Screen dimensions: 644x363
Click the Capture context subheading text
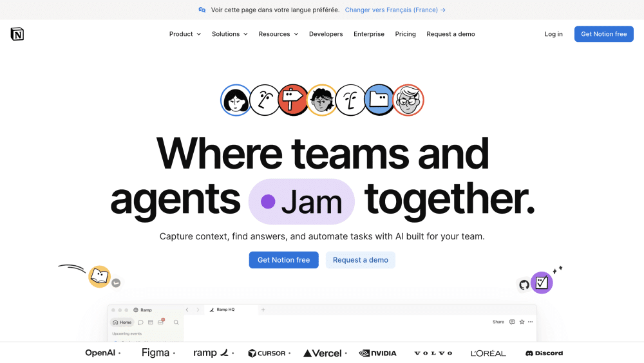(x=322, y=236)
